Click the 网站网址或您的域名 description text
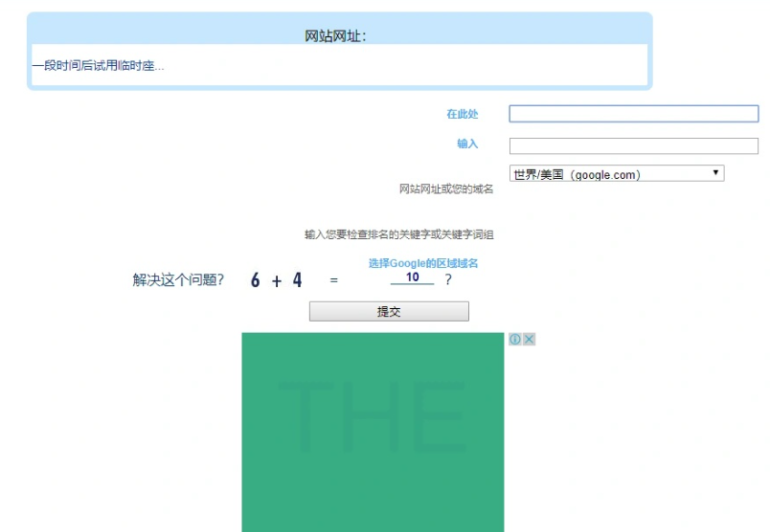Image resolution: width=770 pixels, height=532 pixels. (x=446, y=188)
